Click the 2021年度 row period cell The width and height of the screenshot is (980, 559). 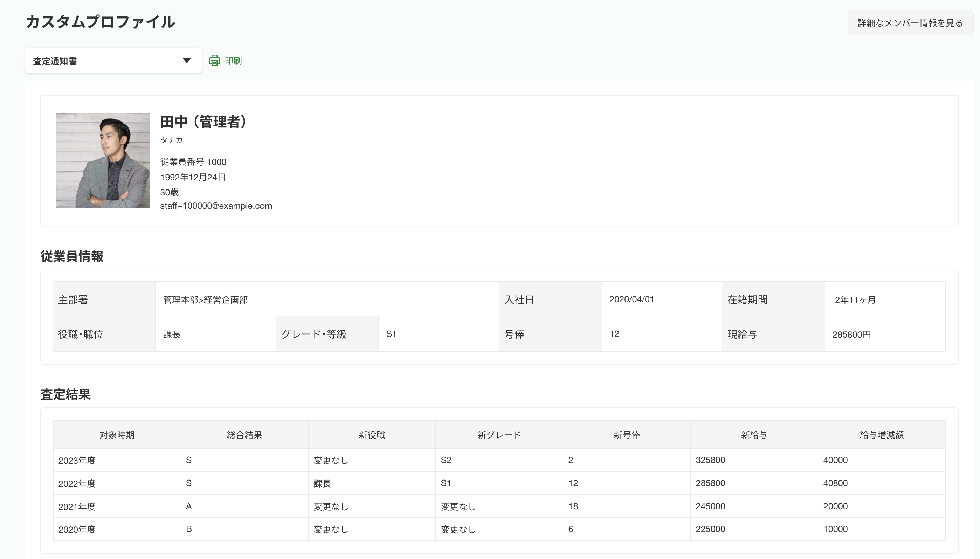77,506
